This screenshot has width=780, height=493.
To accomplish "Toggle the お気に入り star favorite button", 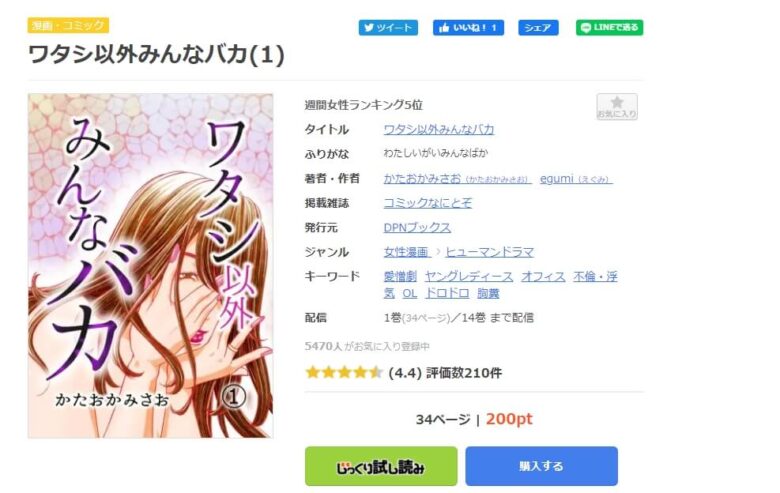I will (x=617, y=106).
